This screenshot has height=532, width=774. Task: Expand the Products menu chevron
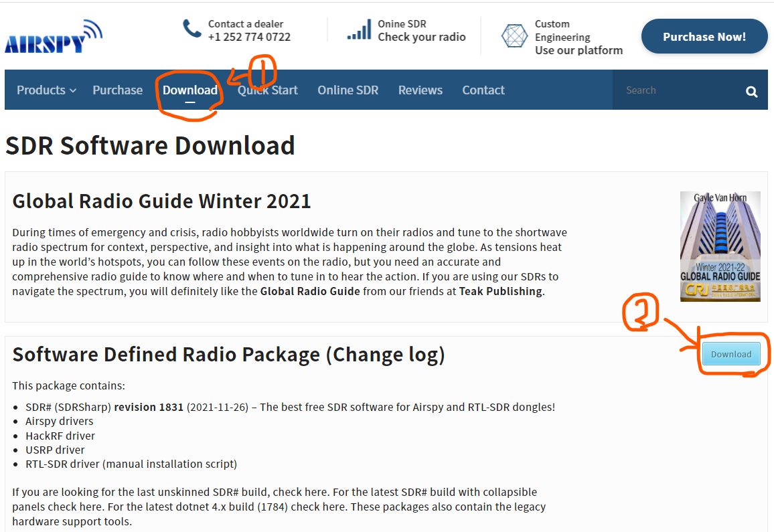[x=73, y=91]
